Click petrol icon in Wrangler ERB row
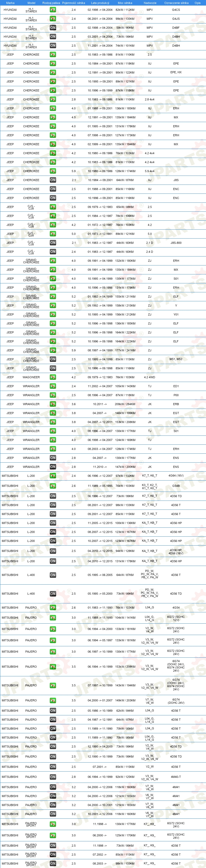 53,404
